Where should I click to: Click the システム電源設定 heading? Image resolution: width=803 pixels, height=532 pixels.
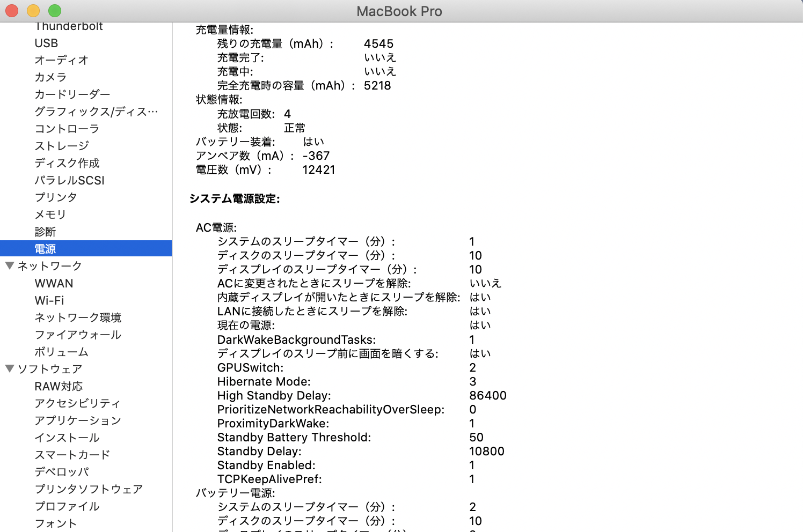click(x=235, y=199)
